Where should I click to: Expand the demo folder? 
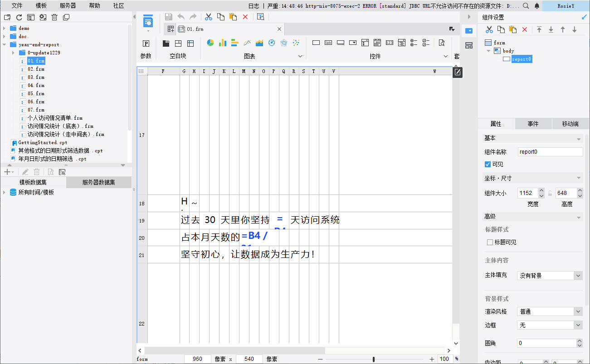point(5,28)
